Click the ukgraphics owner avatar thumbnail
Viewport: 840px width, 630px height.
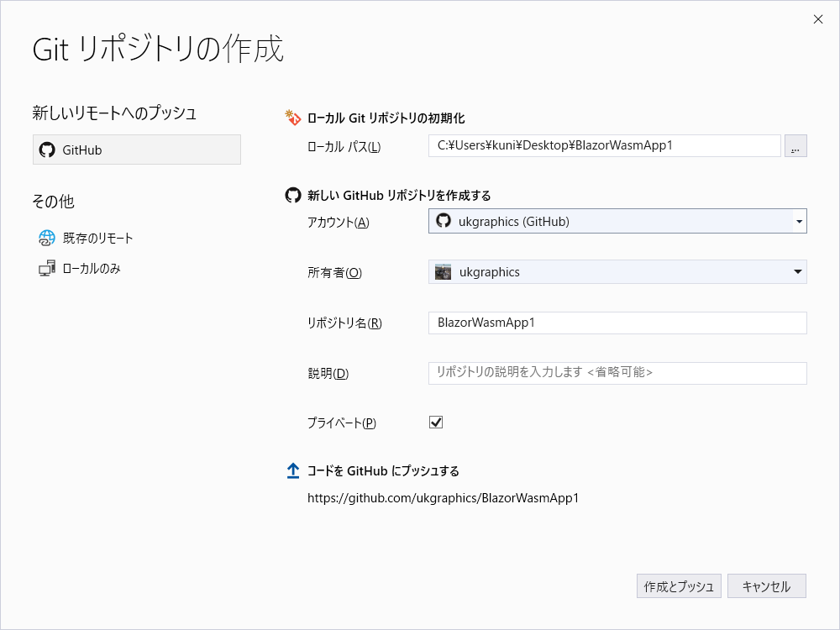coord(443,271)
